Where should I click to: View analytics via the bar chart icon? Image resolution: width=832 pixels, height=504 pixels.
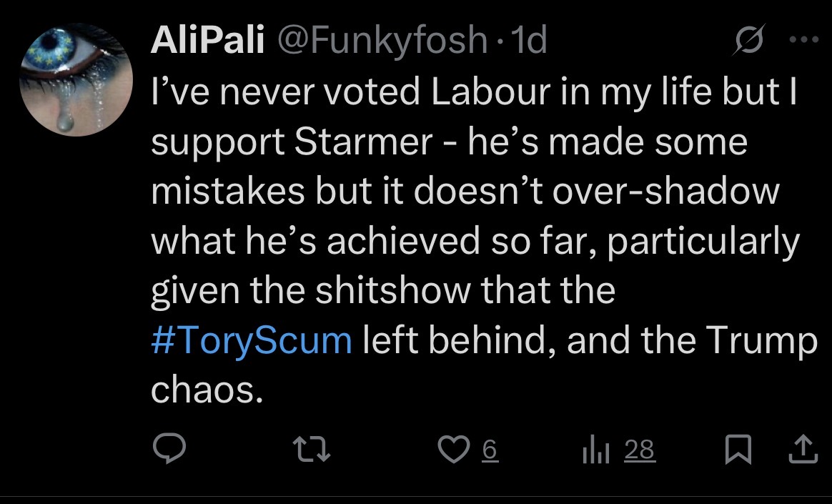click(596, 449)
